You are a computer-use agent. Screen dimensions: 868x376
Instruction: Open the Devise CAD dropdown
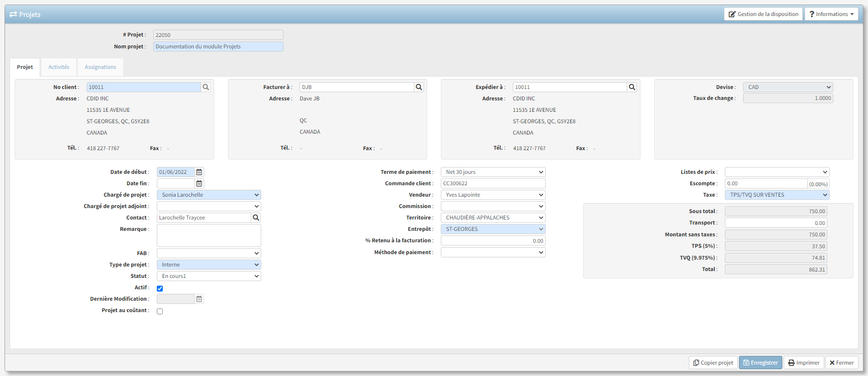click(x=788, y=87)
